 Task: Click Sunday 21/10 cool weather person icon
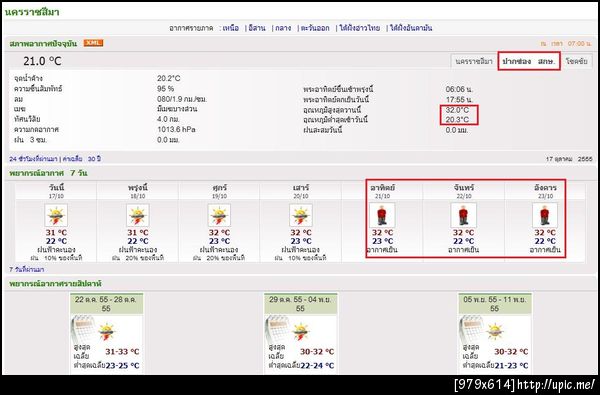382,215
